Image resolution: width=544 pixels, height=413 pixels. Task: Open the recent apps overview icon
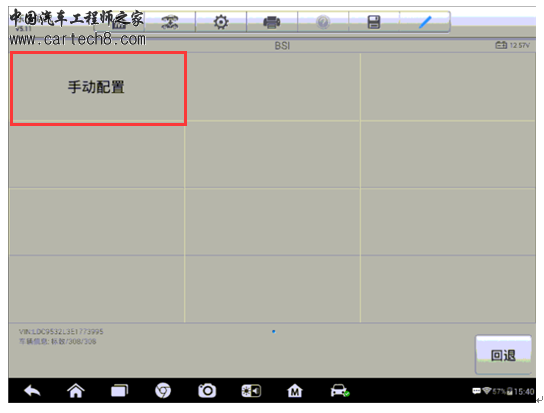(x=120, y=391)
